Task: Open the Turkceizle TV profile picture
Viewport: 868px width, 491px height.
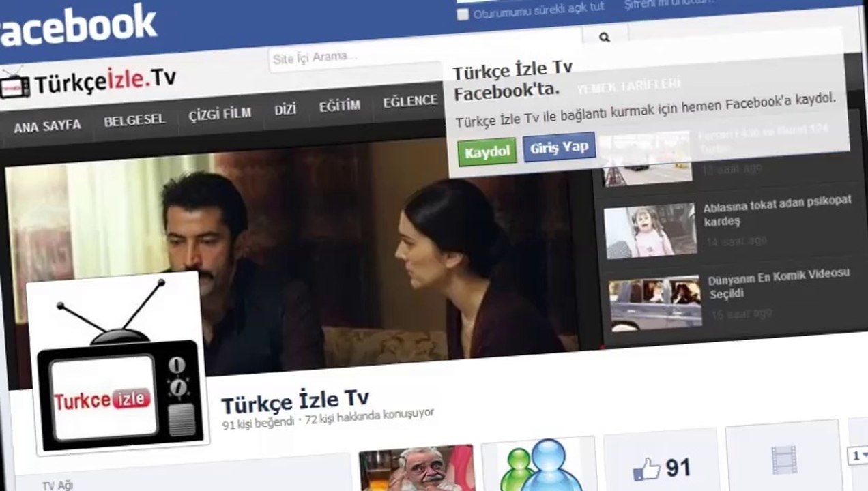Action: pos(117,362)
